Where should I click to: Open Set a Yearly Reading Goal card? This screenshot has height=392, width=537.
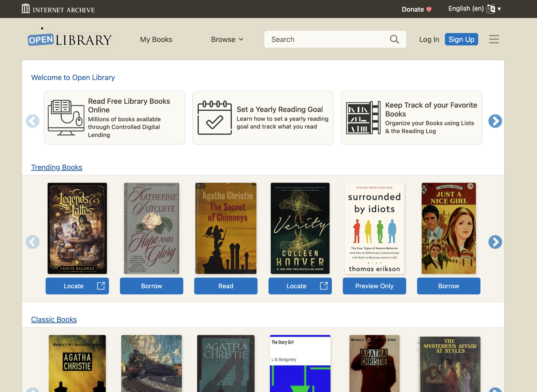[263, 118]
